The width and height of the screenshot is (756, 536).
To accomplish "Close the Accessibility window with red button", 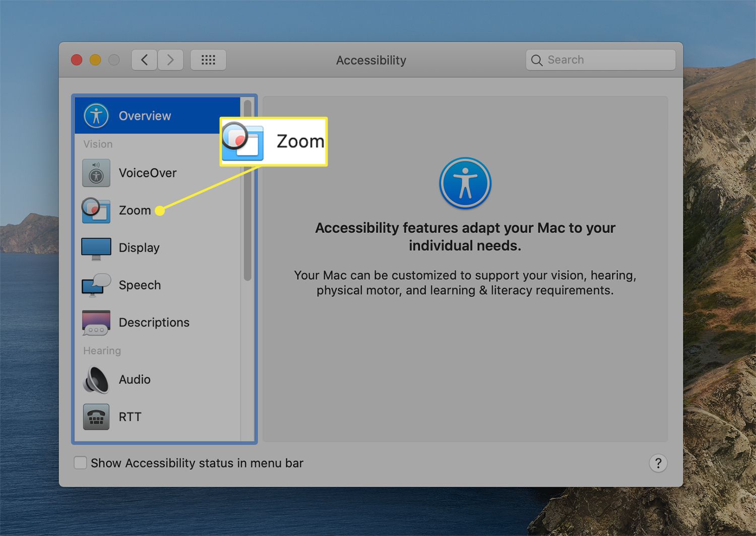I will click(77, 60).
